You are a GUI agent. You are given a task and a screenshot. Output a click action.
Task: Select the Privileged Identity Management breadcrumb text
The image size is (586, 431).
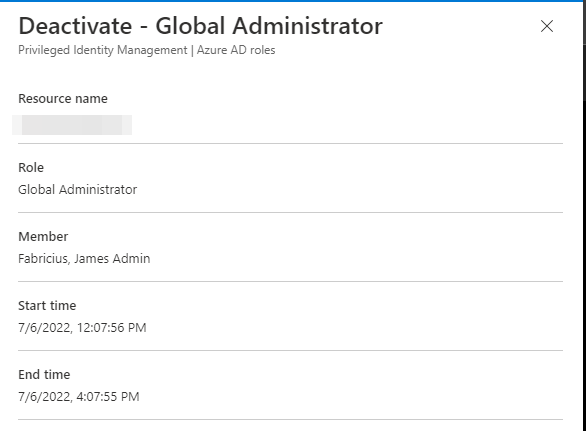click(103, 50)
